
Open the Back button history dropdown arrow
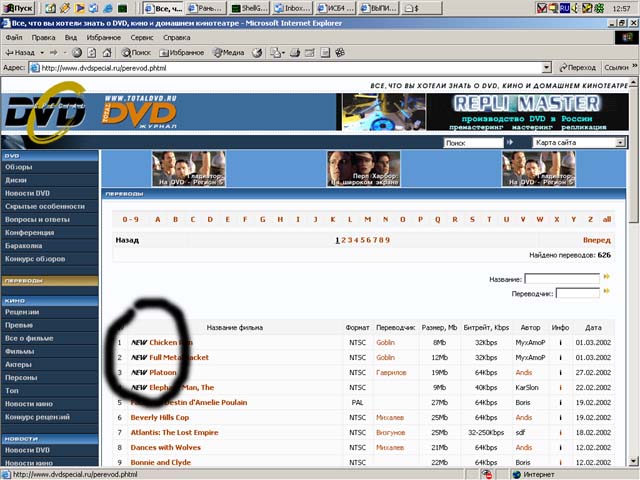42,52
